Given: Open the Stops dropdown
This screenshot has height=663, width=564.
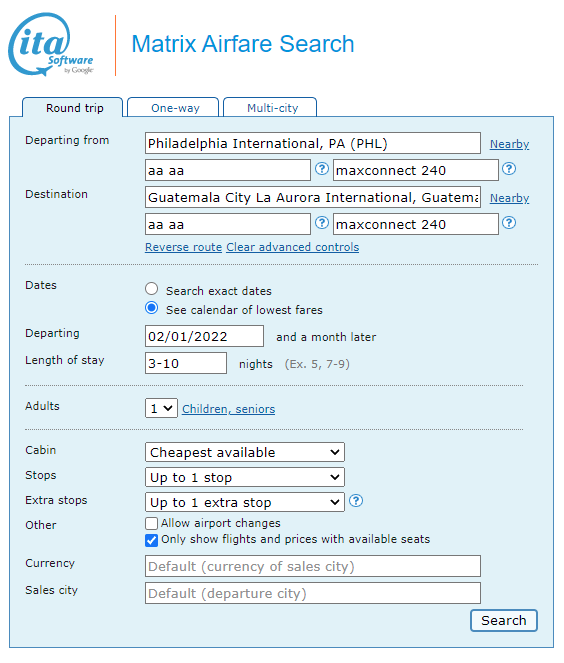Looking at the screenshot, I should tap(245, 477).
